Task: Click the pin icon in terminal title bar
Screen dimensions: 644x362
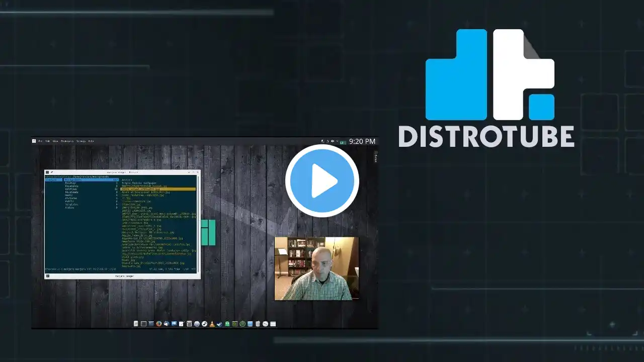Action: pos(52,172)
